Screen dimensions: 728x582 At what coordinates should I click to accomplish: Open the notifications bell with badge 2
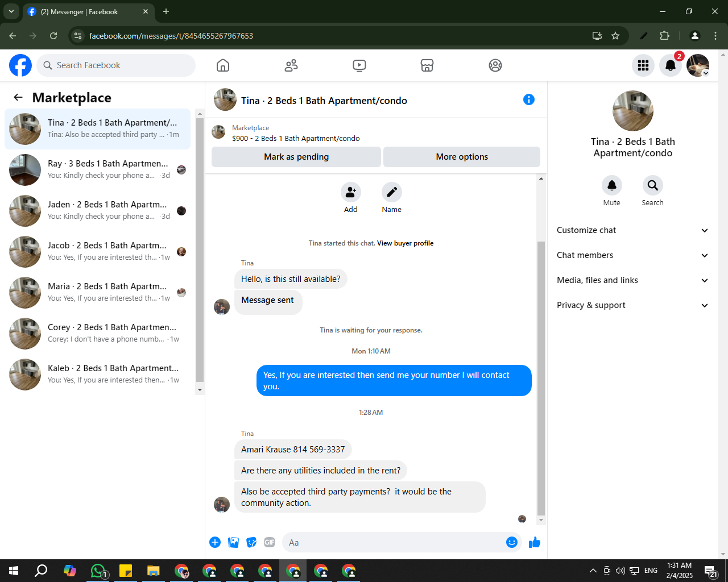tap(671, 65)
